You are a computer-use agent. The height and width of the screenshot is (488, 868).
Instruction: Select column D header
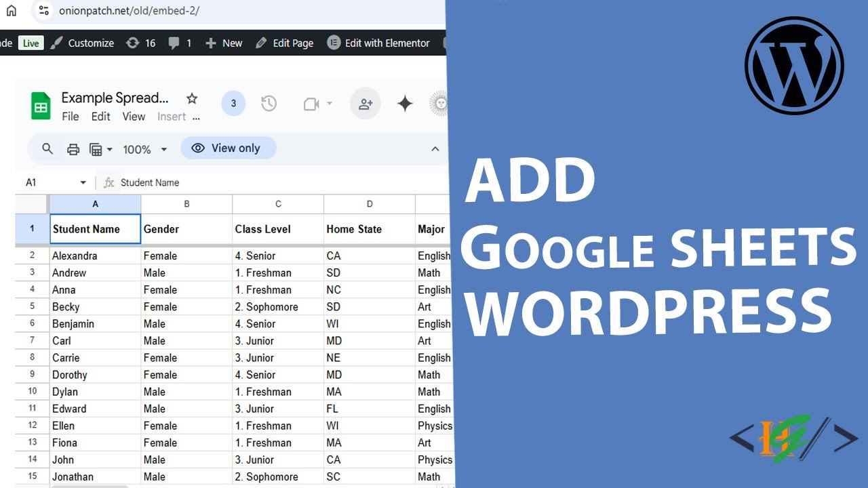click(370, 204)
